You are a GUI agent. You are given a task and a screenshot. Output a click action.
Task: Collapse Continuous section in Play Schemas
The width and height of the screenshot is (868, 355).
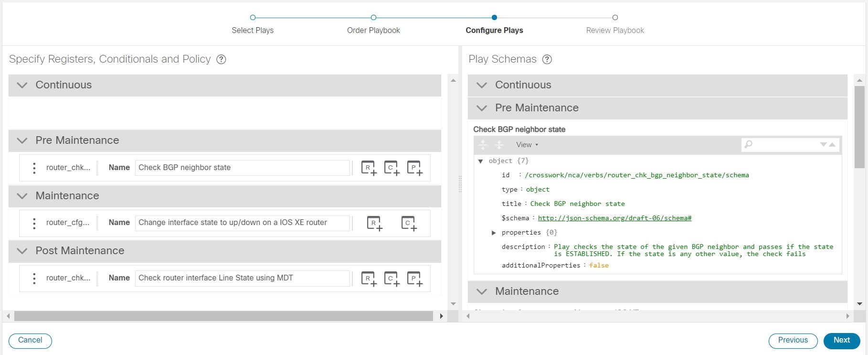click(482, 85)
